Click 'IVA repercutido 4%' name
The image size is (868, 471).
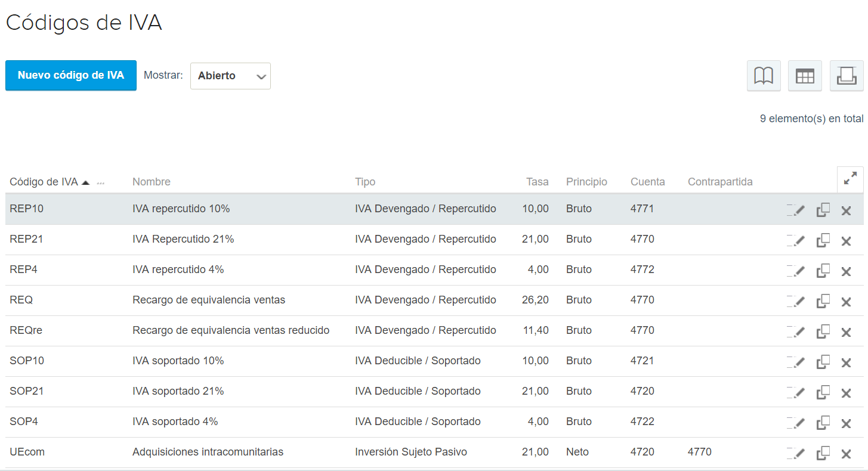click(178, 269)
